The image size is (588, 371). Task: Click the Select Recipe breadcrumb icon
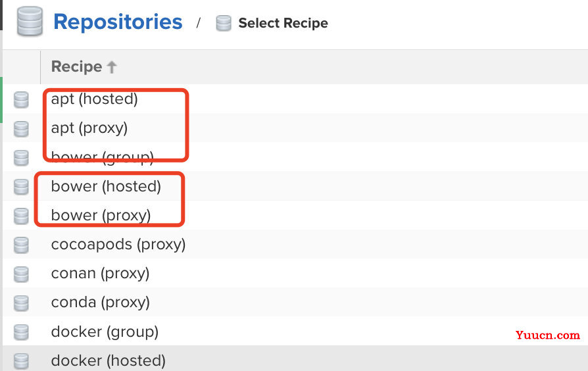[224, 23]
